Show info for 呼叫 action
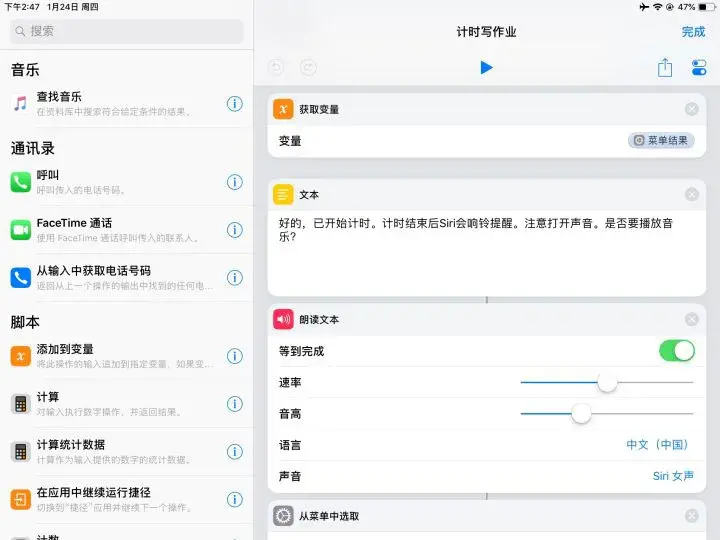The height and width of the screenshot is (540, 720). tap(235, 182)
